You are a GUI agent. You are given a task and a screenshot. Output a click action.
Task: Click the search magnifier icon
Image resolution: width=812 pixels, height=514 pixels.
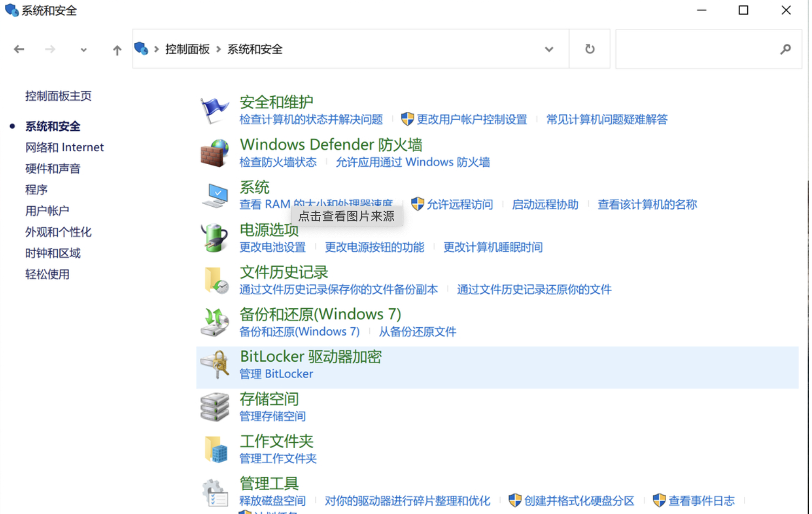coord(786,49)
